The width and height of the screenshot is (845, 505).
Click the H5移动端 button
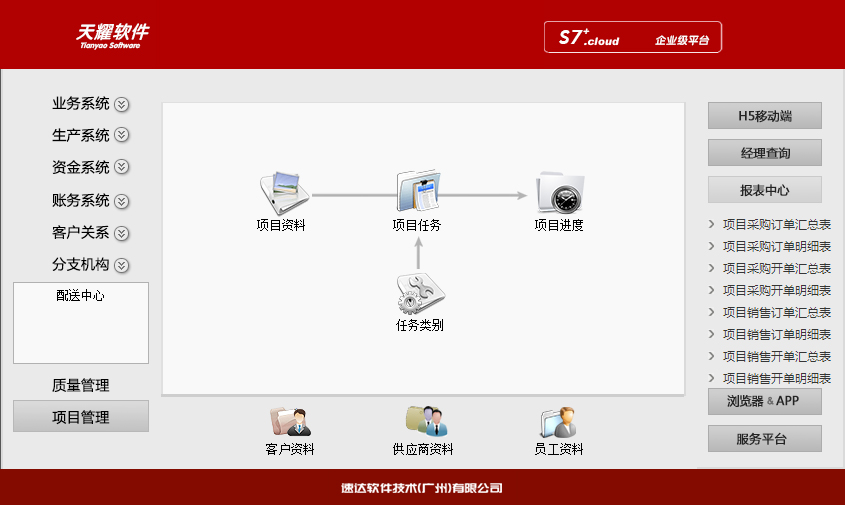coord(765,116)
